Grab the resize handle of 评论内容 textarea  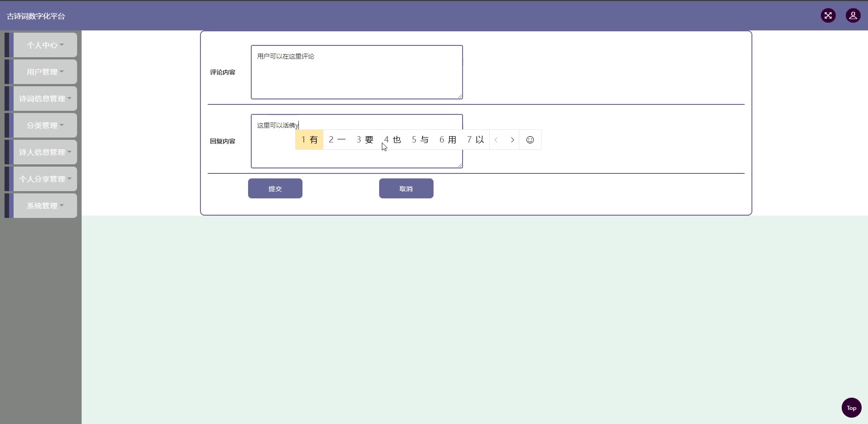click(x=460, y=96)
